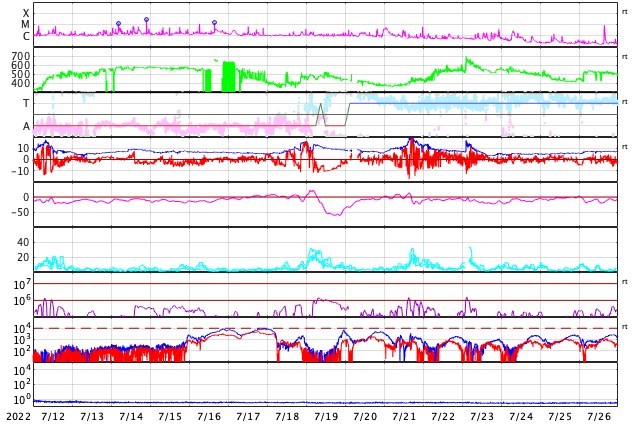Click the 40 axis label
Screen dimensions: 634x424
click(x=23, y=242)
